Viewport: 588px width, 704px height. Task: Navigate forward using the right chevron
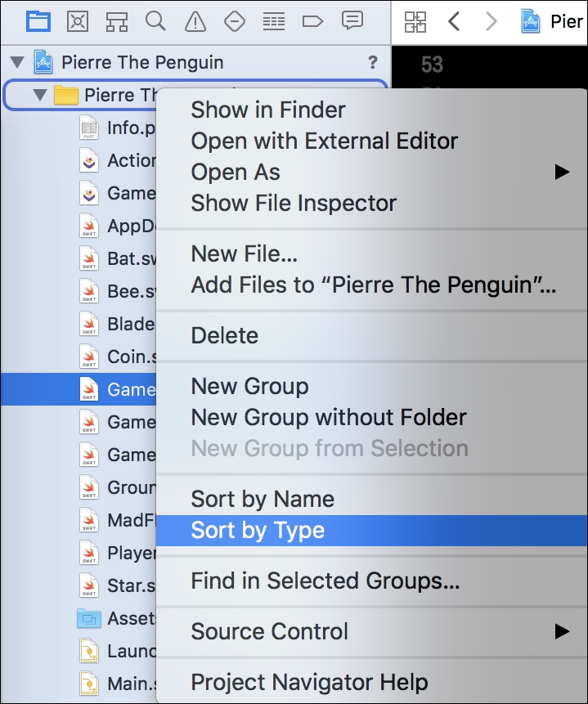(x=490, y=22)
